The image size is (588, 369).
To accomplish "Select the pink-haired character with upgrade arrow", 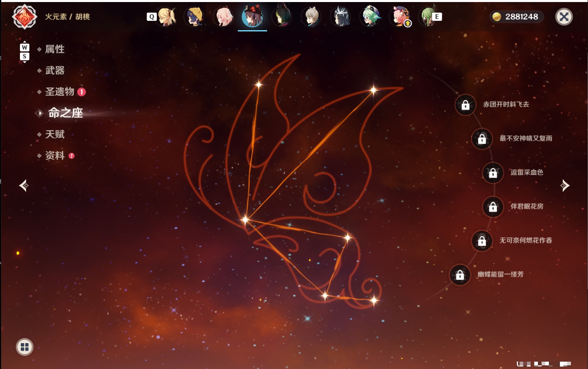I will (401, 17).
